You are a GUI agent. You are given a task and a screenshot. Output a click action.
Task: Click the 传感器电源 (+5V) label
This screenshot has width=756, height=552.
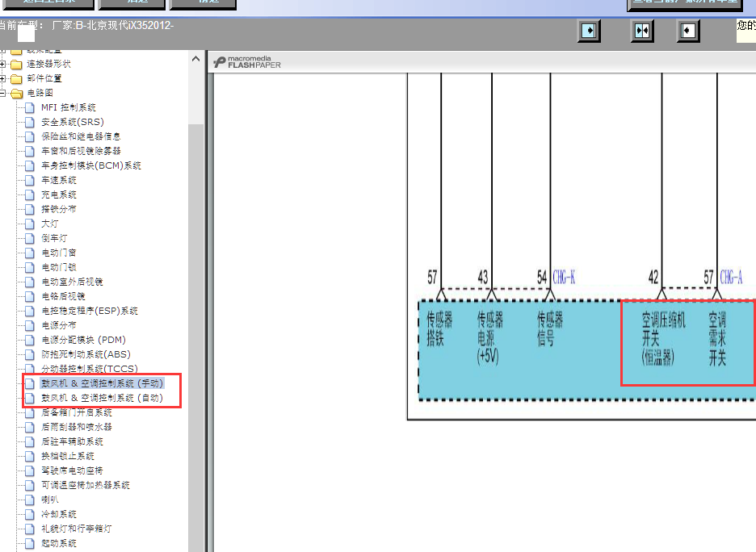click(x=489, y=337)
